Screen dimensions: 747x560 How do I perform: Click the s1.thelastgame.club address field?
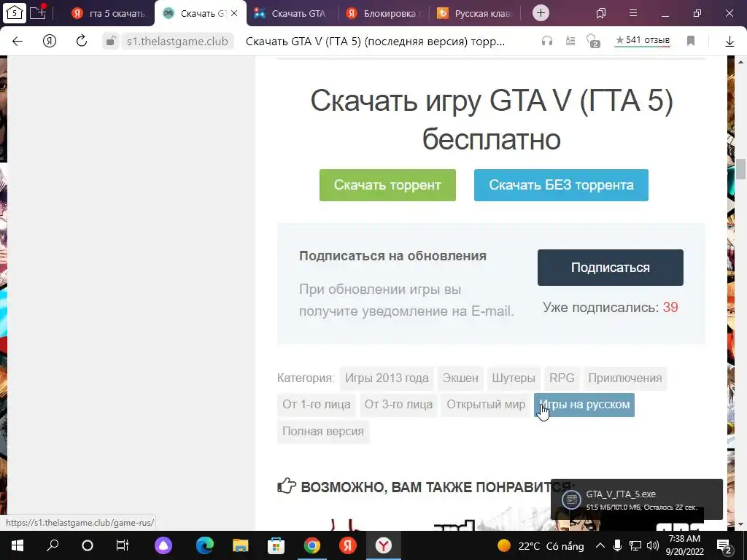pyautogui.click(x=177, y=42)
